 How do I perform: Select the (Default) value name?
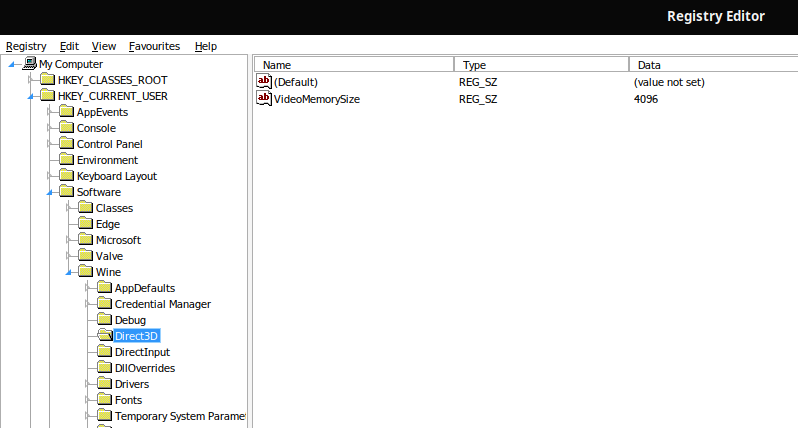[296, 82]
